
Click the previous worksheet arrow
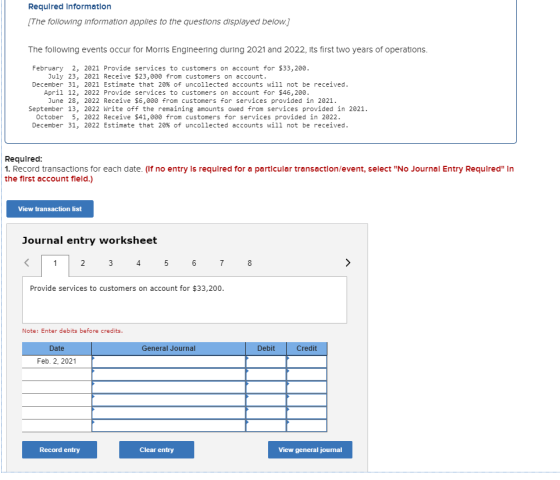pyautogui.click(x=26, y=263)
